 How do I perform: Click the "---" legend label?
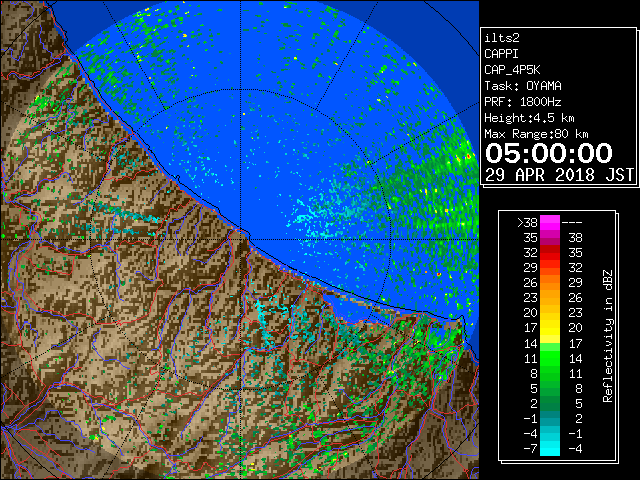(x=572, y=223)
